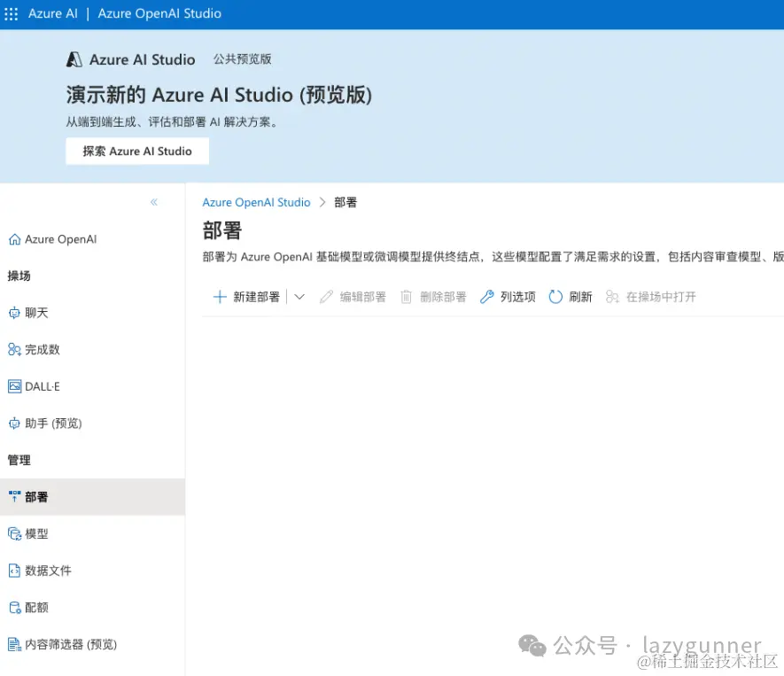The height and width of the screenshot is (676, 784).
Task: Click the pencil icon for 编辑部署
Action: [x=326, y=297]
